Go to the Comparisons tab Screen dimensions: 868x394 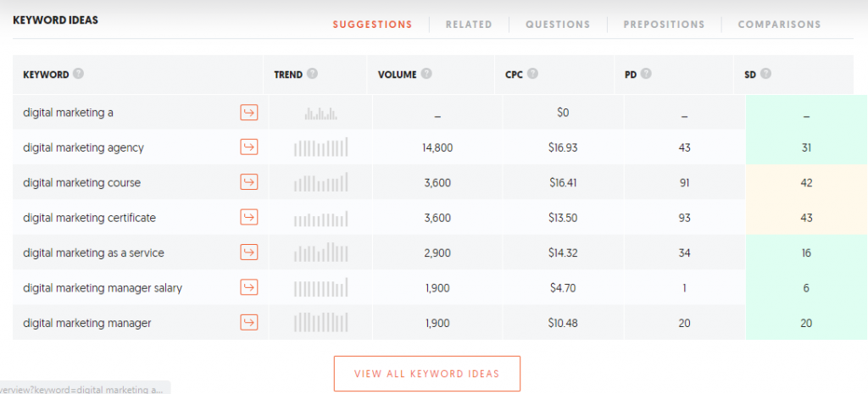click(780, 25)
